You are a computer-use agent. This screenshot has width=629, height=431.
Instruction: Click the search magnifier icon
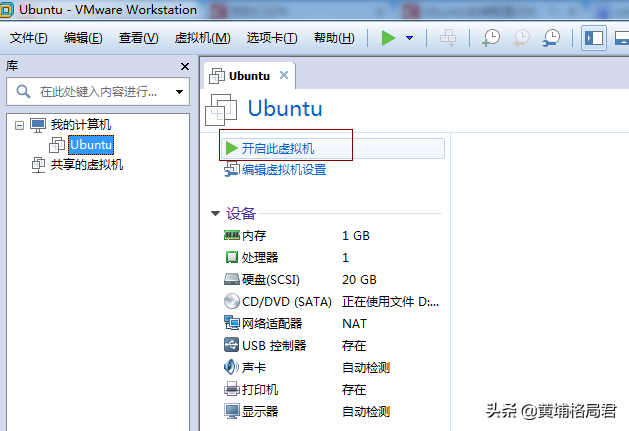coord(23,92)
